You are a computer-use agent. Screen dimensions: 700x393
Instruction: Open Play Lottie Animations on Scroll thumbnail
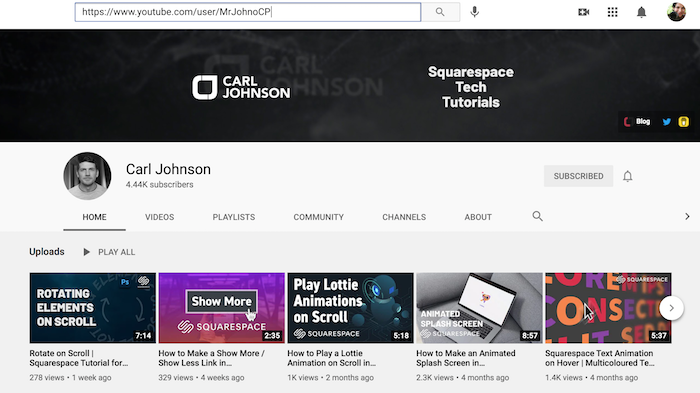coord(350,308)
